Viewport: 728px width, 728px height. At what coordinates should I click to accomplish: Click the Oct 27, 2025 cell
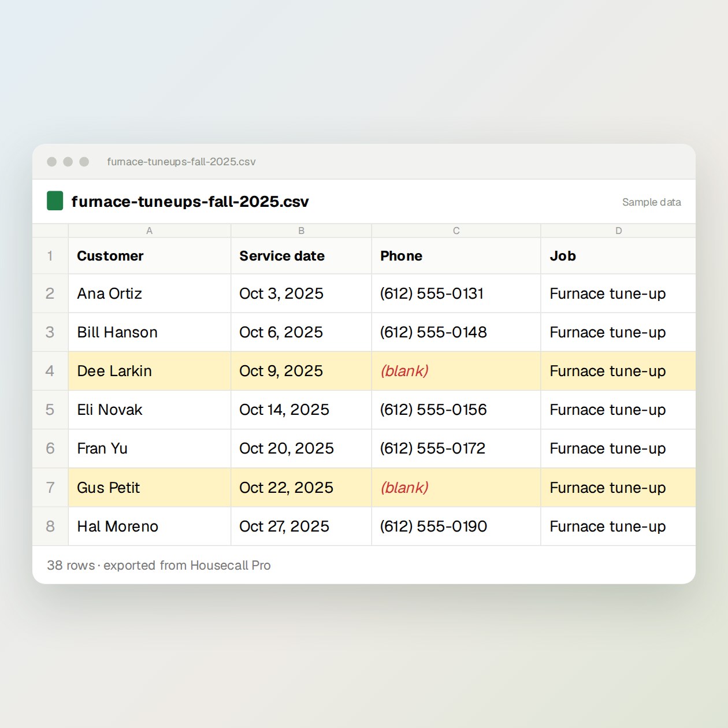point(301,526)
